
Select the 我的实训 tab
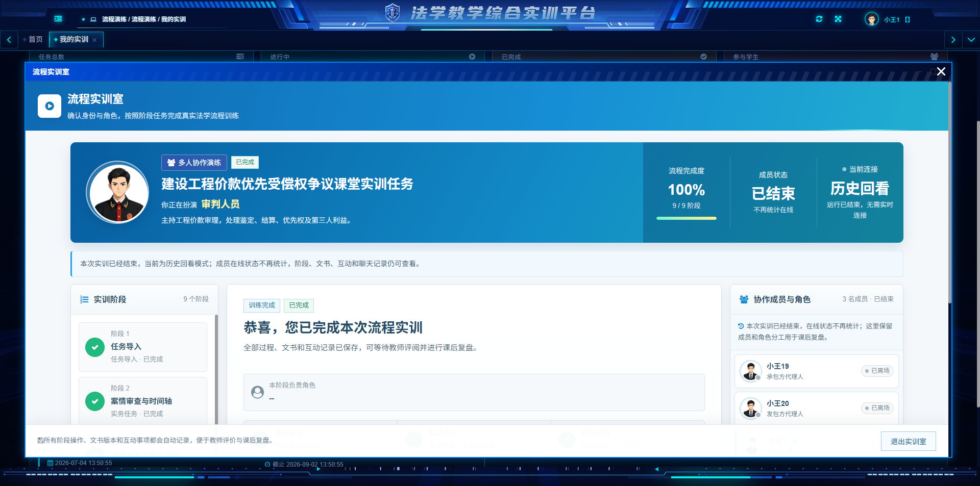[x=74, y=39]
